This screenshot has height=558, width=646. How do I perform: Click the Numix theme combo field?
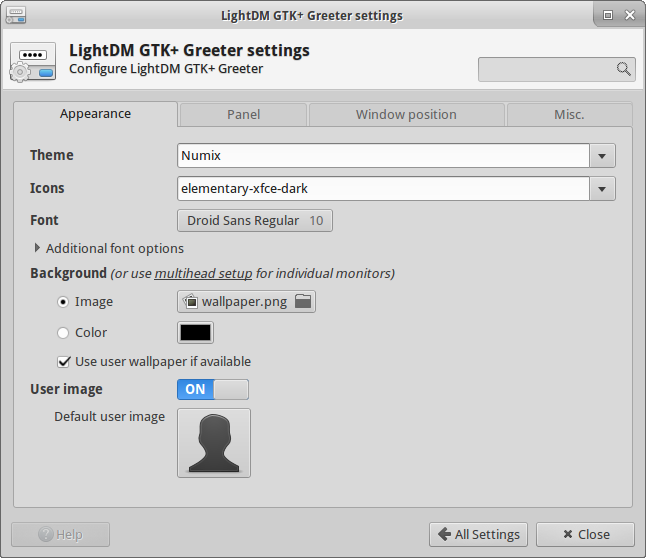pos(383,156)
